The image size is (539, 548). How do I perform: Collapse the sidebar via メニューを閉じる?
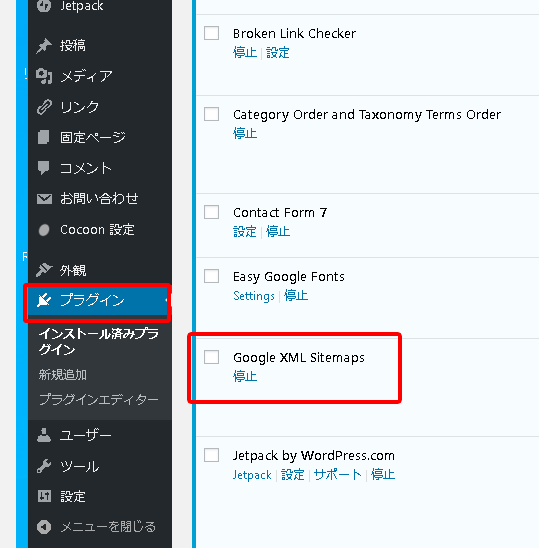[x=97, y=527]
